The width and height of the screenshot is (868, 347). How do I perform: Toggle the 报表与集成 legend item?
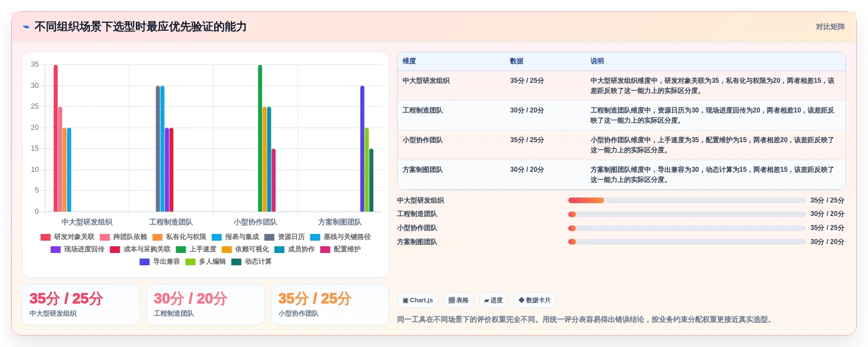tap(235, 237)
